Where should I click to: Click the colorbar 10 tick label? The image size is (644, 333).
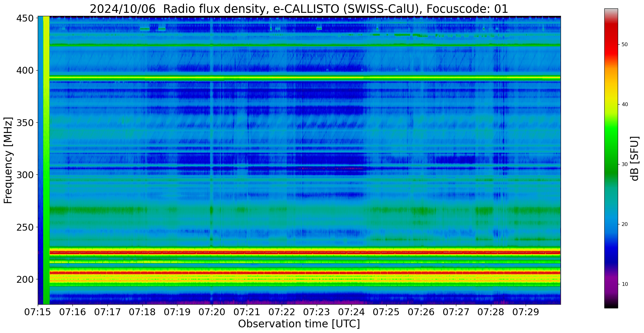point(625,284)
